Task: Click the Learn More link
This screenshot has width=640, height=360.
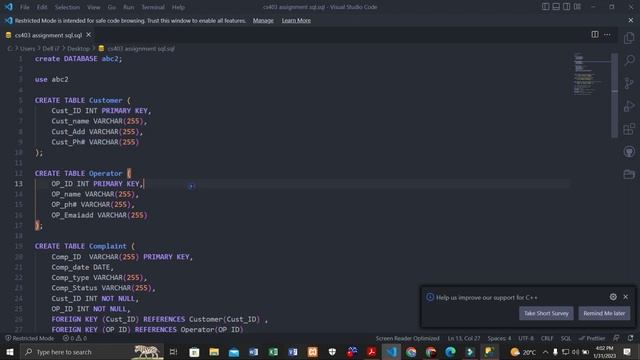Action: pyautogui.click(x=296, y=20)
